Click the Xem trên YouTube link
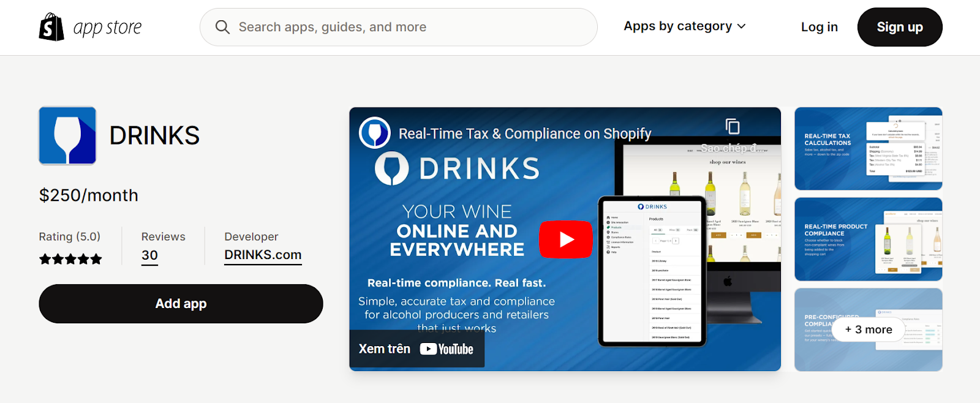Viewport: 980px width, 403px height. (417, 349)
